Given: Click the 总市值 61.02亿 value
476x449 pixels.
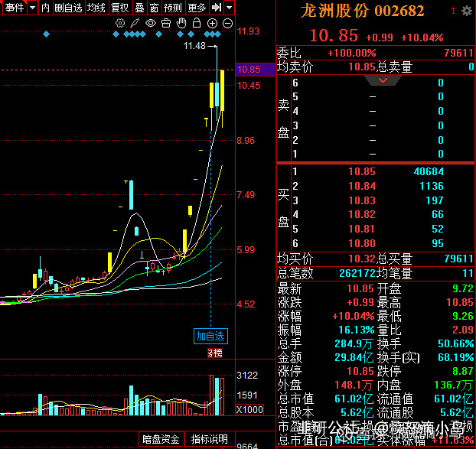Looking at the screenshot, I should (354, 399).
